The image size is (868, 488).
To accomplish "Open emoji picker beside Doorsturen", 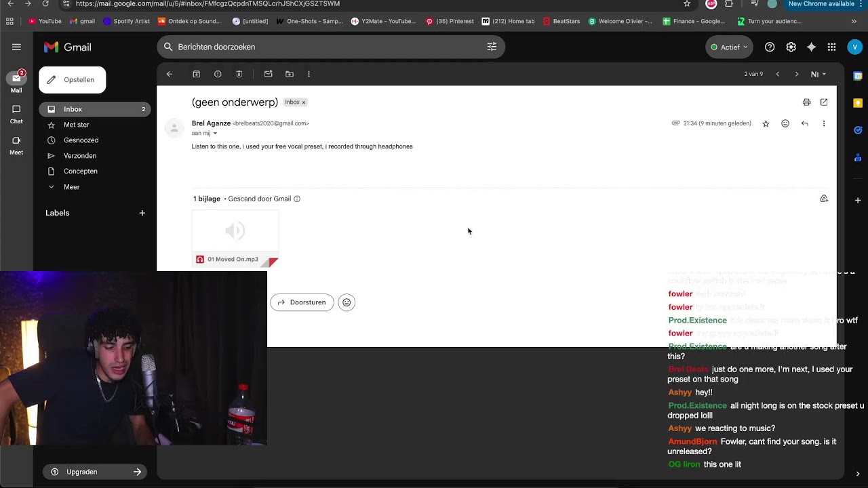I will [347, 302].
